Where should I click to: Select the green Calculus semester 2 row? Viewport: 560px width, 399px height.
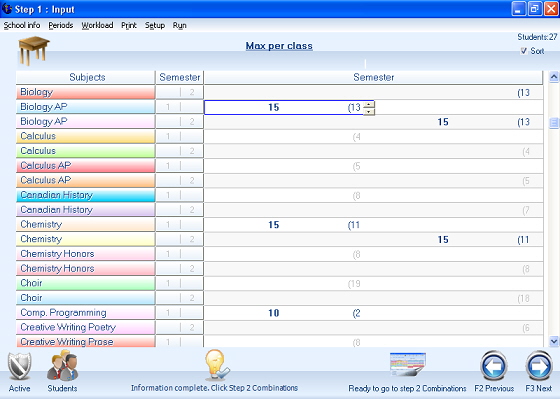tap(86, 151)
